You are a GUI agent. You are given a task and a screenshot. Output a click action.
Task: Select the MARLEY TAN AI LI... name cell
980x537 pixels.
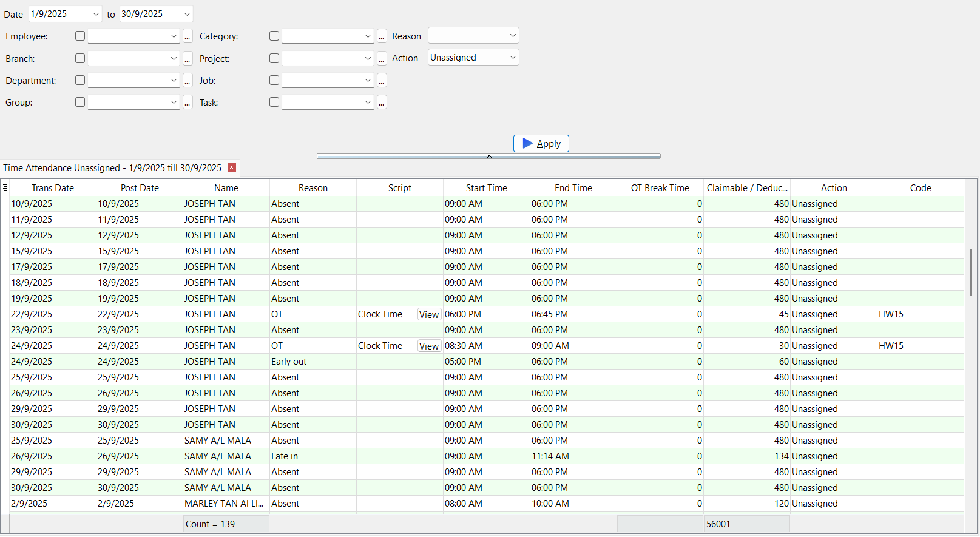pos(226,504)
